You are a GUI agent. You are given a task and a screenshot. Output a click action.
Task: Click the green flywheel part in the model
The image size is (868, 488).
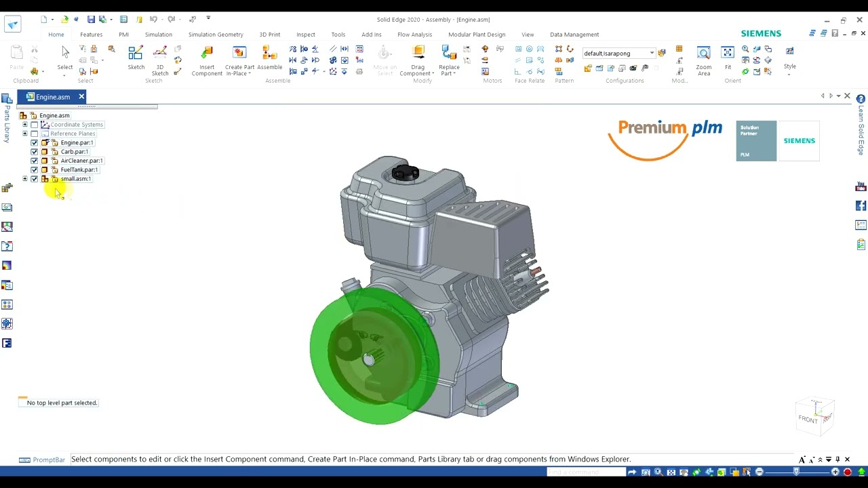pyautogui.click(x=374, y=356)
